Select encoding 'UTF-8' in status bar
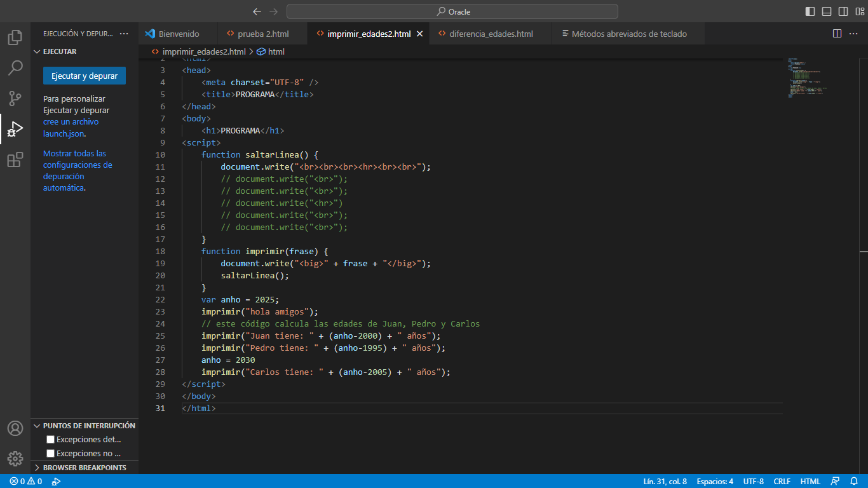This screenshot has width=868, height=488. coord(754,482)
